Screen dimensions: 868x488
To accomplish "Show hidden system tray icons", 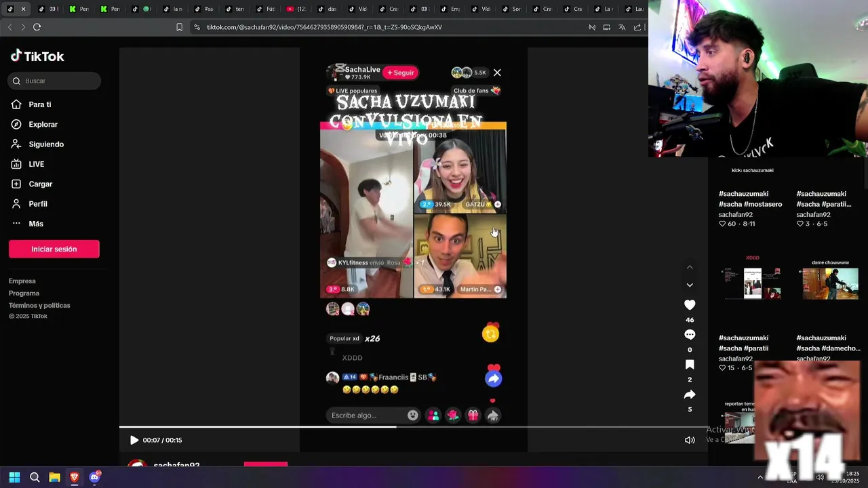I will click(759, 477).
